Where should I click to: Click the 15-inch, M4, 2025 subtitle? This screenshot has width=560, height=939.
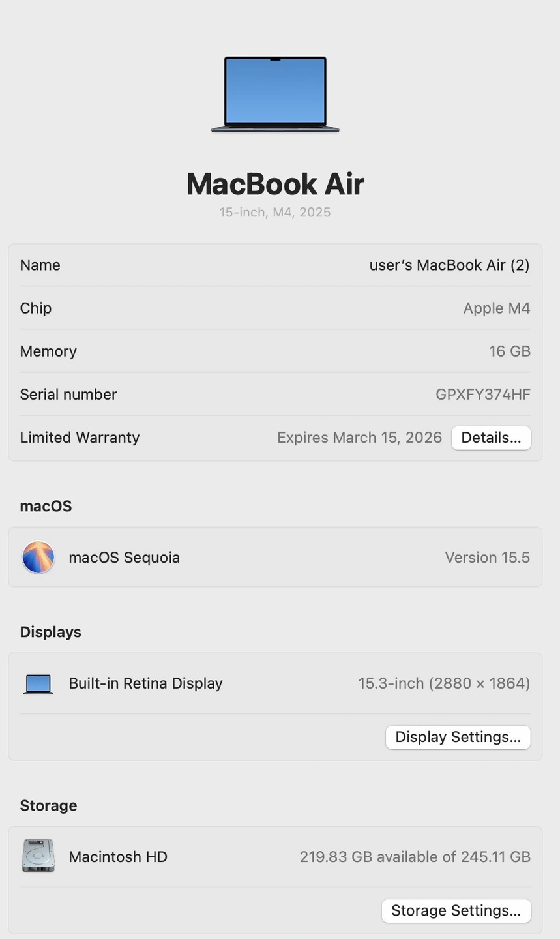click(275, 212)
